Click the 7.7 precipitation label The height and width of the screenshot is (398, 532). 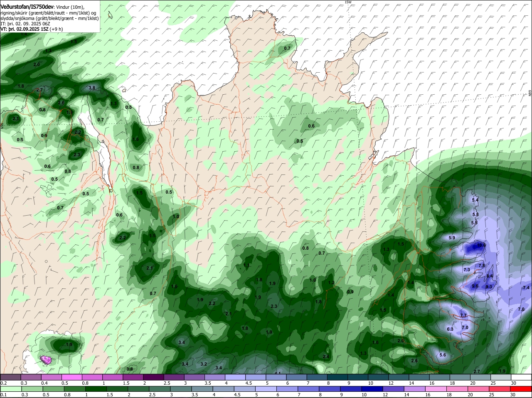coord(464,315)
